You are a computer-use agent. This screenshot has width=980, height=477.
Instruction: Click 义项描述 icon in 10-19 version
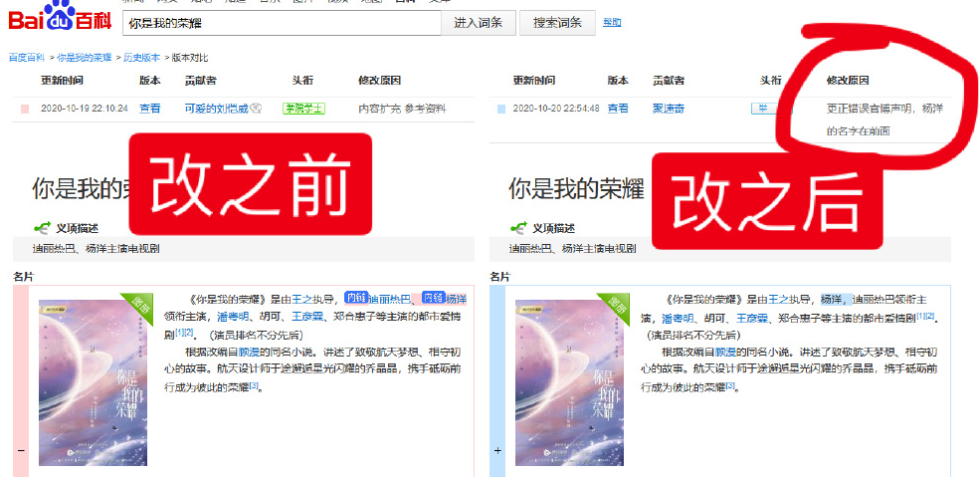(42, 228)
